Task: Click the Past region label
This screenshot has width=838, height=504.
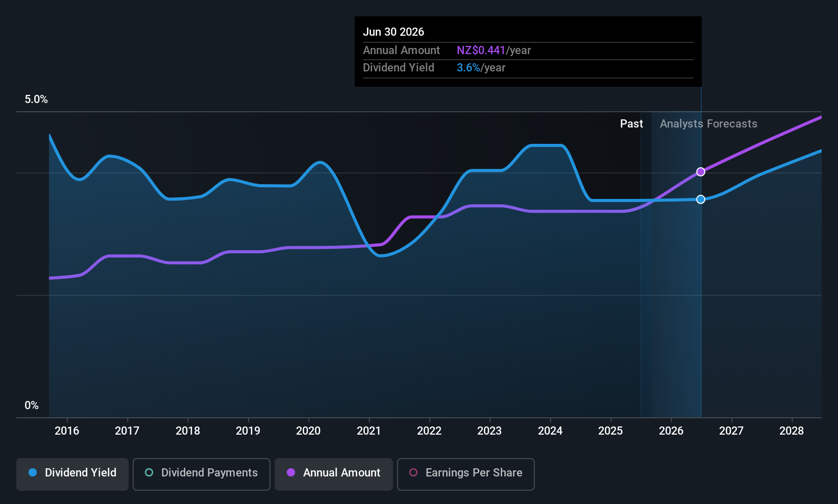Action: pyautogui.click(x=631, y=124)
